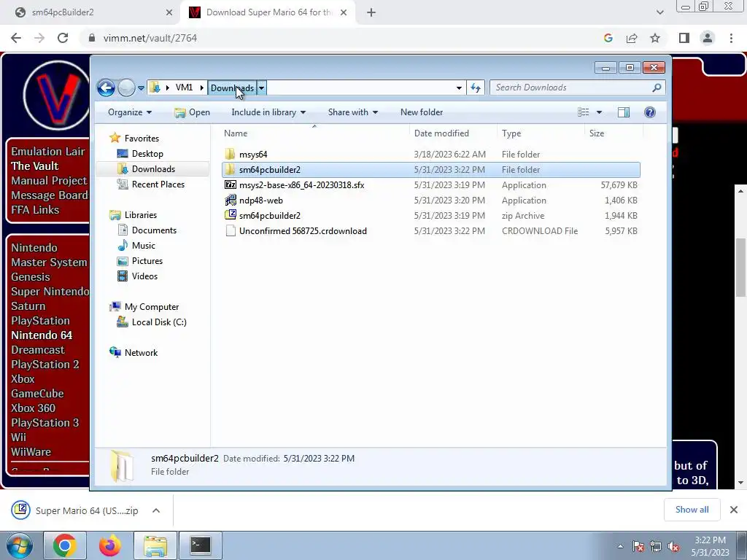Open GameCube link in sidebar
The image size is (747, 560).
click(37, 394)
